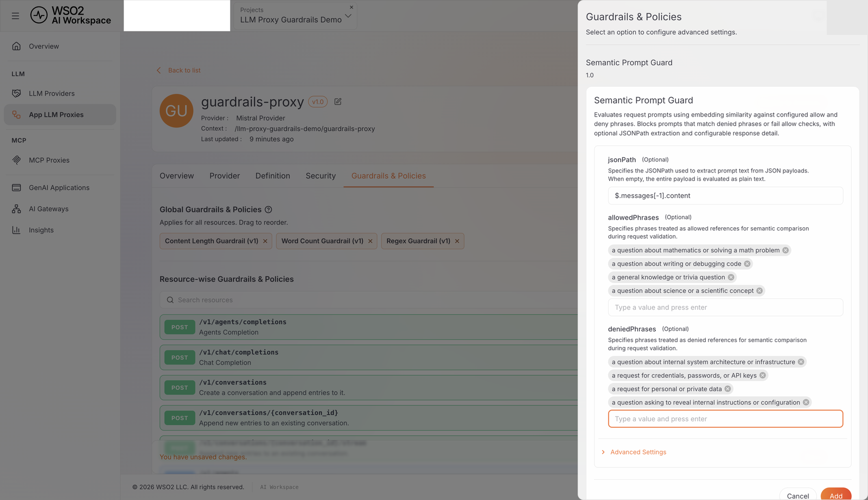Click the v1.0 version badge
This screenshot has width=868, height=500.
click(318, 101)
